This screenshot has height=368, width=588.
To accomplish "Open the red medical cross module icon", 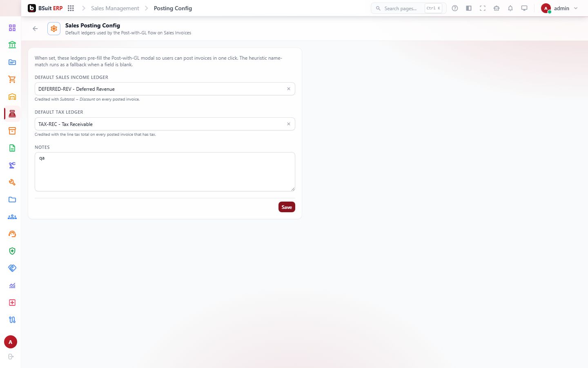I will (x=12, y=303).
